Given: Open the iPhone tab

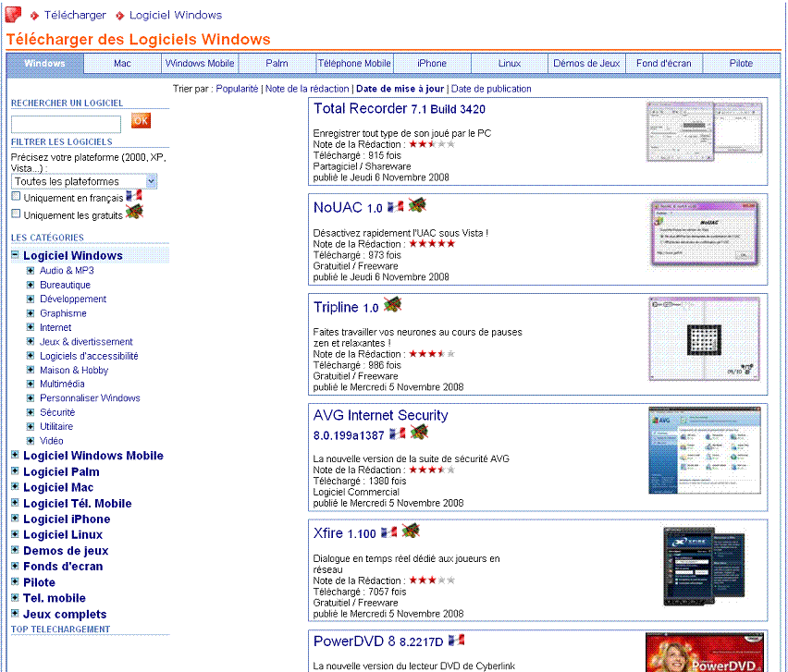Looking at the screenshot, I should 432,63.
